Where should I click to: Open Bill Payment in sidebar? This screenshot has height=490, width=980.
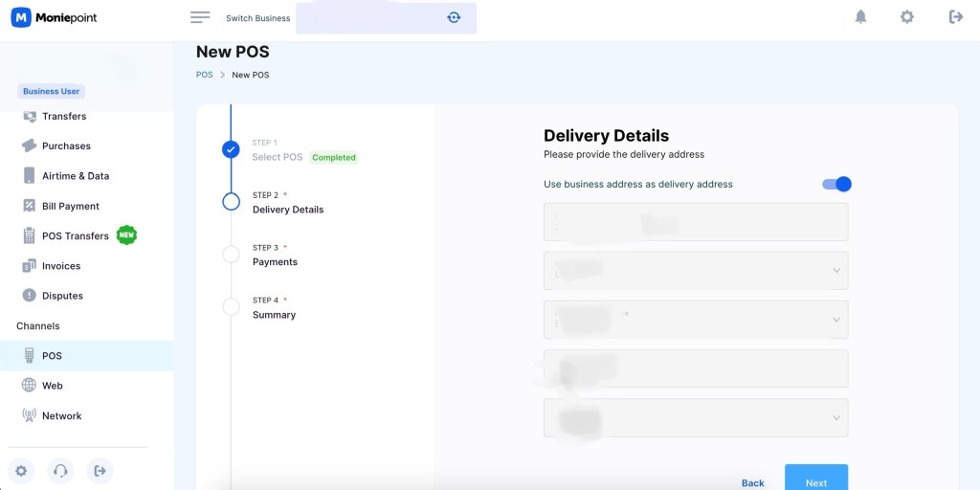tap(71, 206)
